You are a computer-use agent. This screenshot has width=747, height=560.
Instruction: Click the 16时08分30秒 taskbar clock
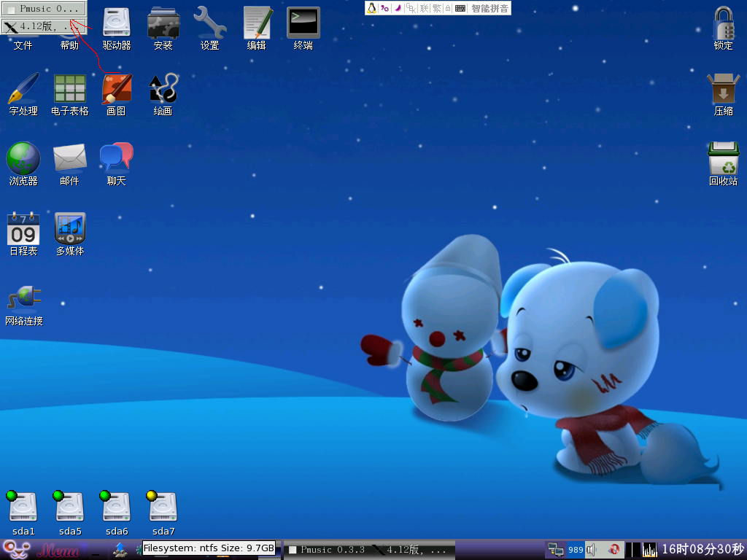tap(703, 550)
